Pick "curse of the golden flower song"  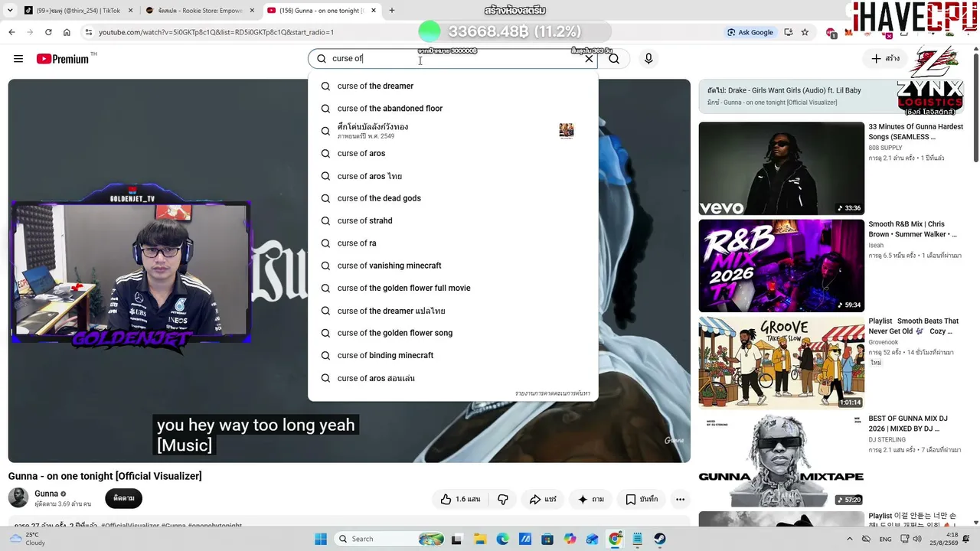coord(452,333)
